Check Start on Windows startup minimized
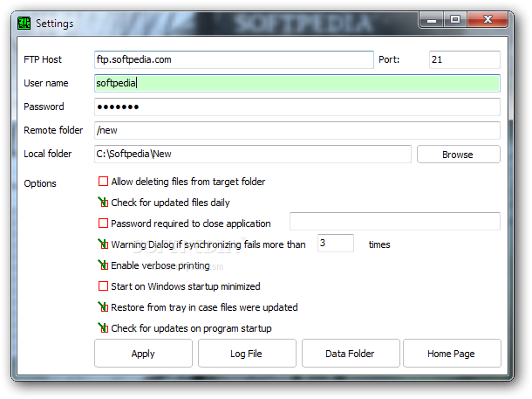 pos(103,285)
